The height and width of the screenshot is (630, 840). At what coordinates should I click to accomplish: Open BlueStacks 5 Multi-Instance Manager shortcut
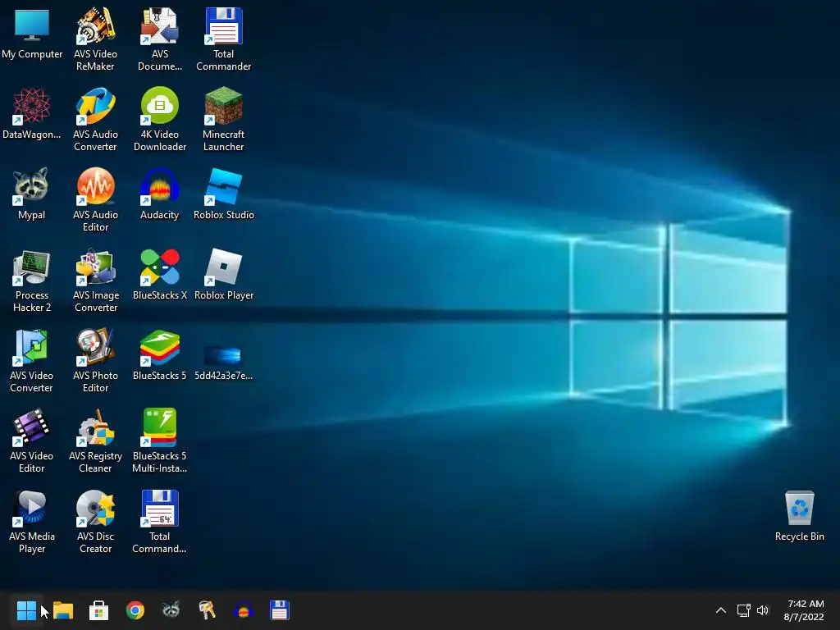click(x=160, y=441)
